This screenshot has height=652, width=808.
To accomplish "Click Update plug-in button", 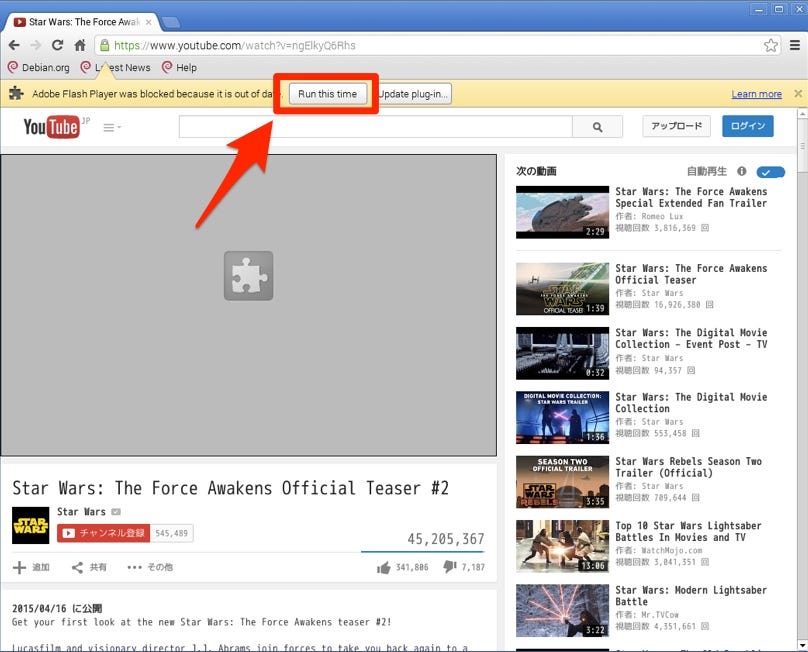I will [x=414, y=94].
